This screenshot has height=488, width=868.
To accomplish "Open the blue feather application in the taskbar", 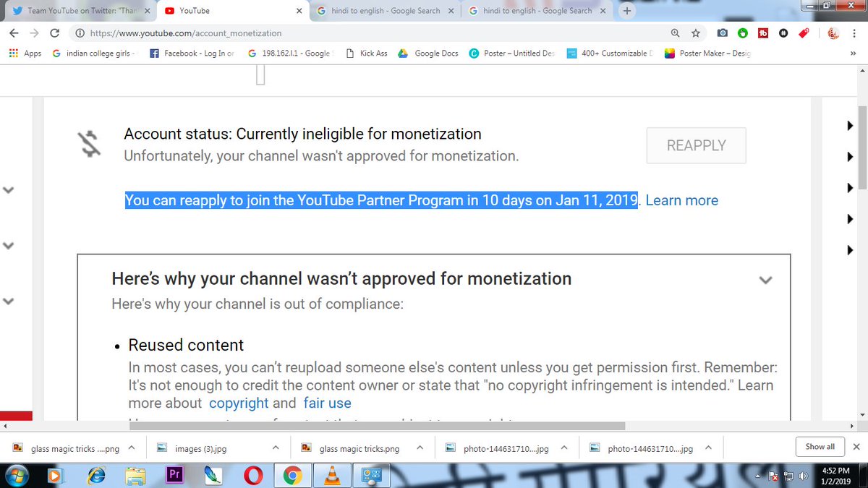I will pos(214,475).
